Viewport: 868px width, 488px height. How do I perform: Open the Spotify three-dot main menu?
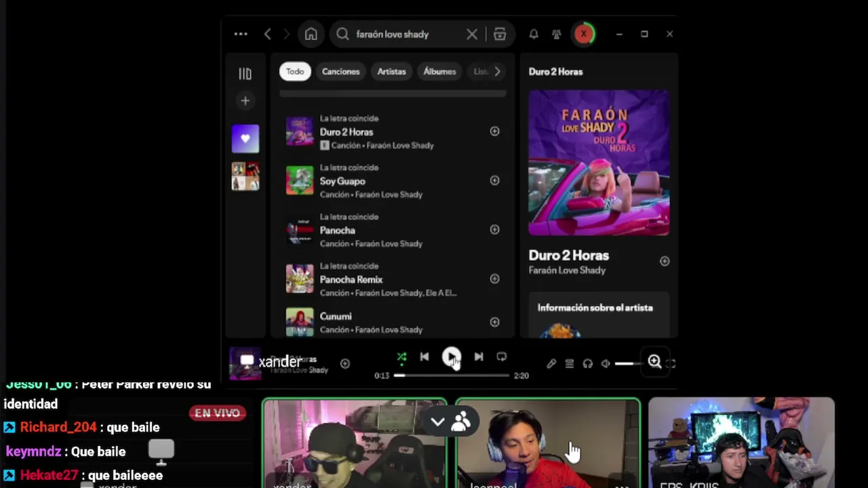coord(241,34)
